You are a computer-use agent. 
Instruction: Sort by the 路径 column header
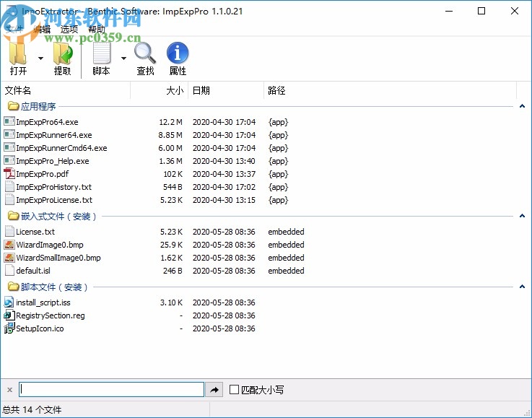(391, 90)
